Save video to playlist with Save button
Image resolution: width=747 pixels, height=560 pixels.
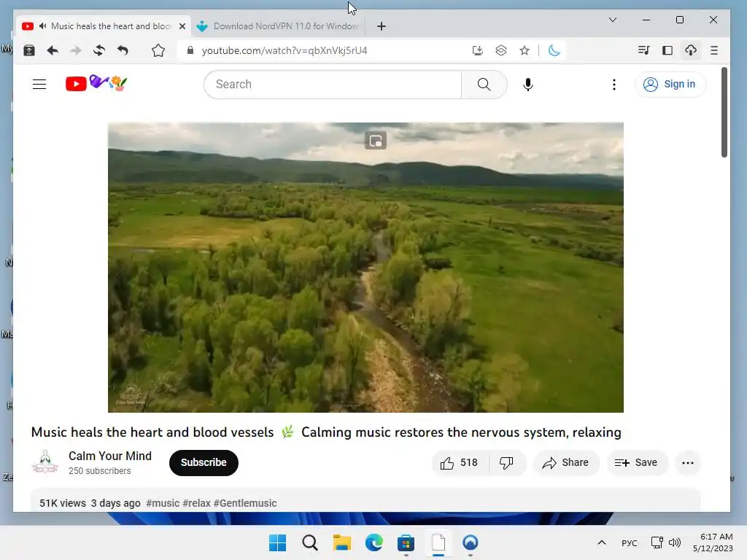coord(636,463)
